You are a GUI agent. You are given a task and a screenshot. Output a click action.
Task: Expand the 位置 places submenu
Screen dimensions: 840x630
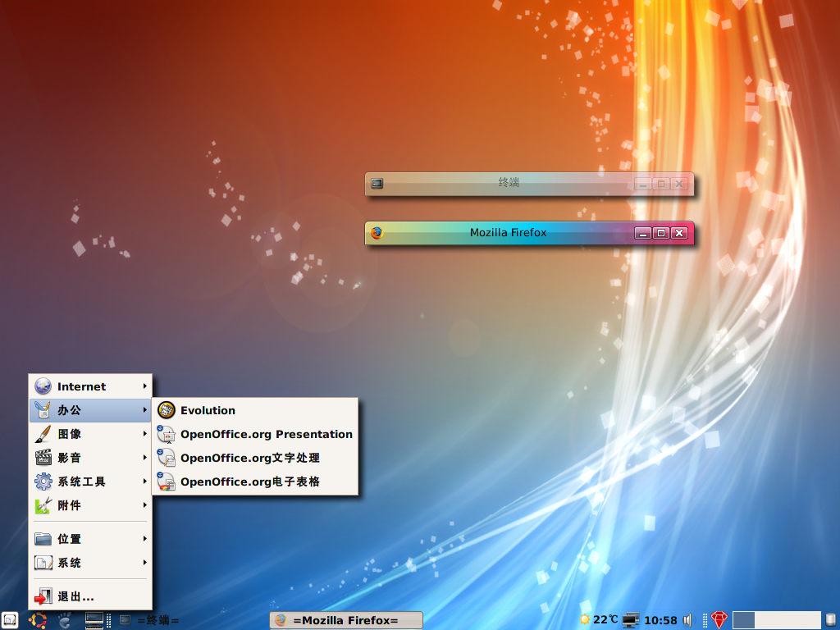pyautogui.click(x=90, y=538)
